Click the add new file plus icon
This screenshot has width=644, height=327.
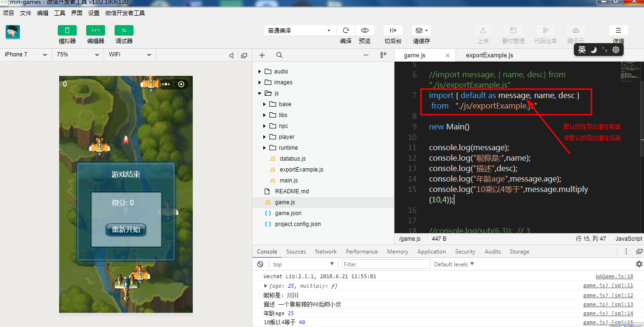click(x=262, y=55)
